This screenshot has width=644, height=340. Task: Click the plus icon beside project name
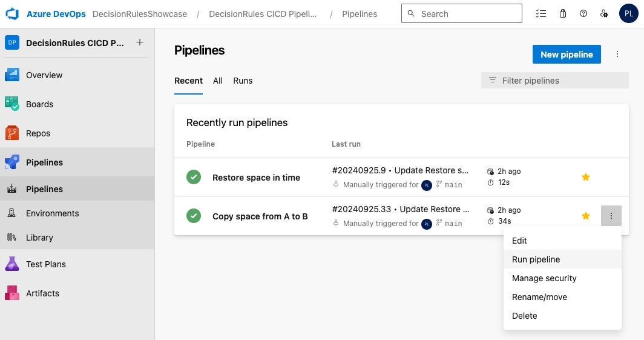(140, 42)
